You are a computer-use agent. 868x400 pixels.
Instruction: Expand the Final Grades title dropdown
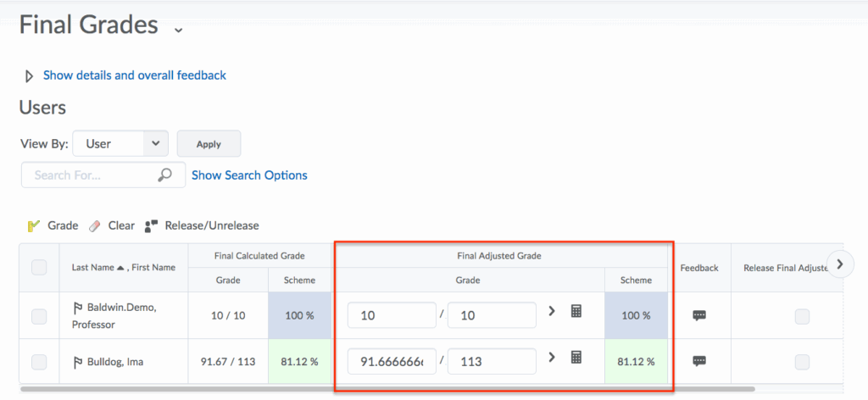[178, 30]
